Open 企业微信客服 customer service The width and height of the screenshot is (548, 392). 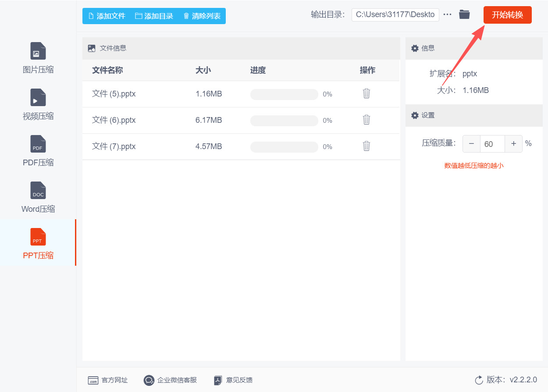pos(170,380)
